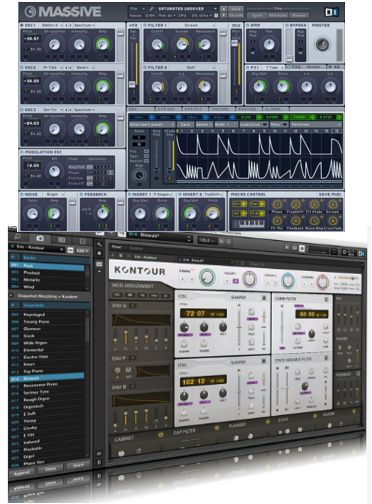This screenshot has height=504, width=372.
Task: Click the Master volume knob
Action: tap(322, 44)
